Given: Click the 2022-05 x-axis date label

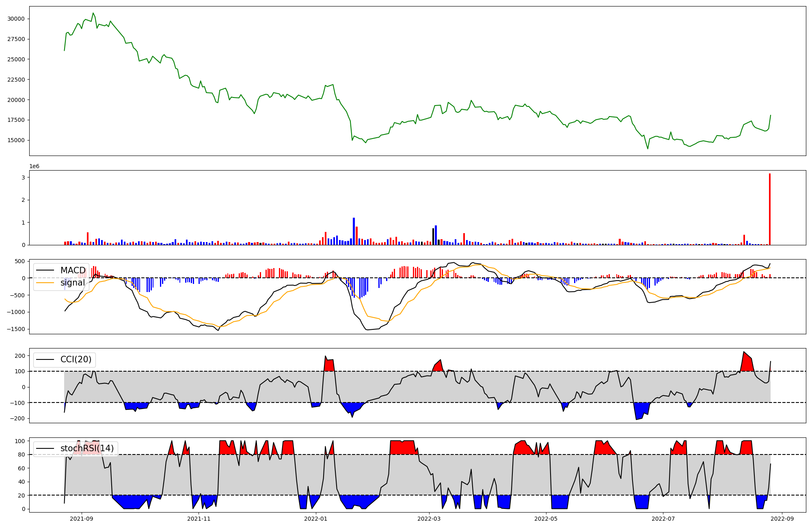Looking at the screenshot, I should point(546,519).
